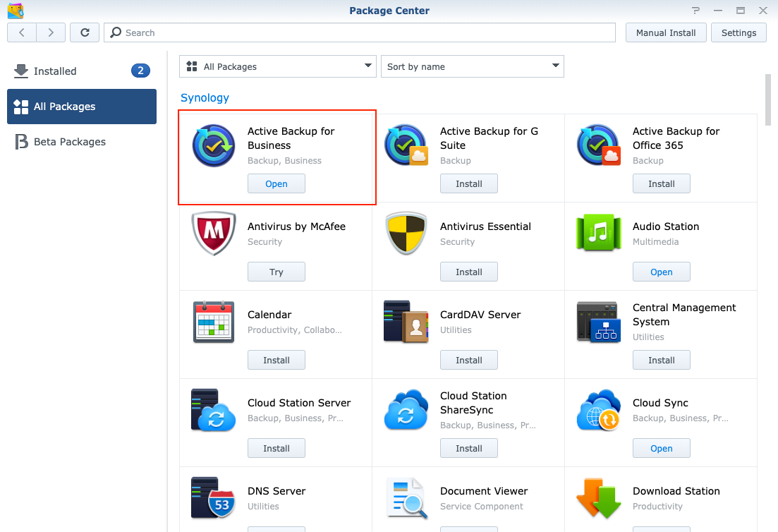Click the Antivirus Essential package title
Viewport: 778px width, 532px height.
click(x=485, y=226)
